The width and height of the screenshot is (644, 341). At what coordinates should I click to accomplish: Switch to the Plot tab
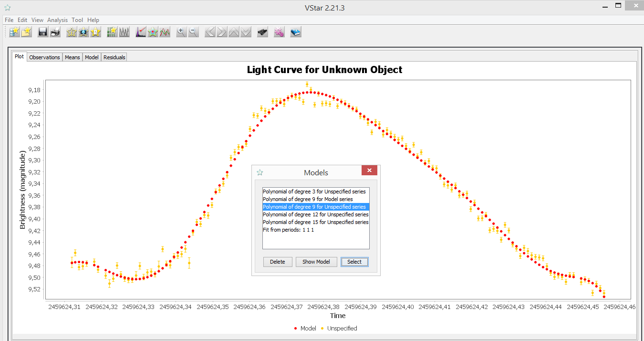click(x=19, y=56)
